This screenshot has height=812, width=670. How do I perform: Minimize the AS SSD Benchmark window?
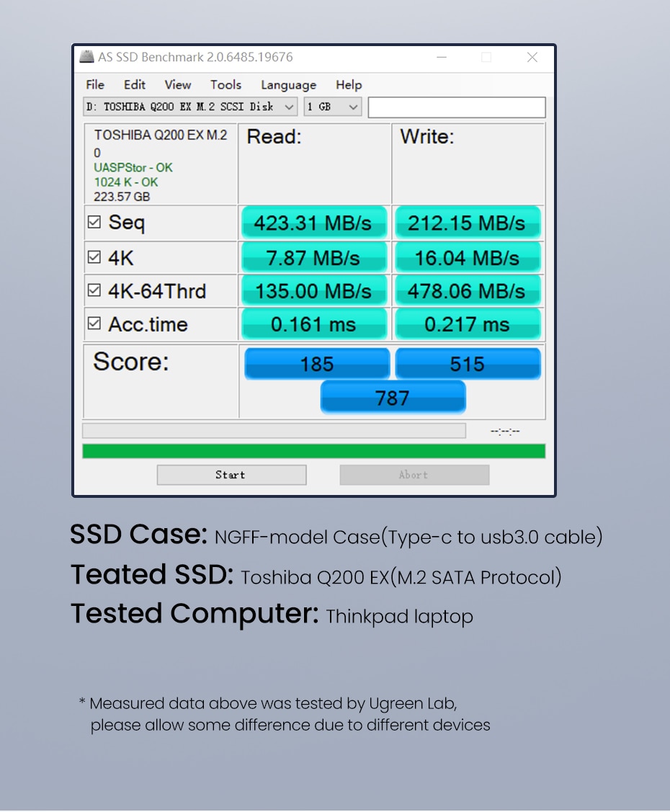tap(440, 58)
